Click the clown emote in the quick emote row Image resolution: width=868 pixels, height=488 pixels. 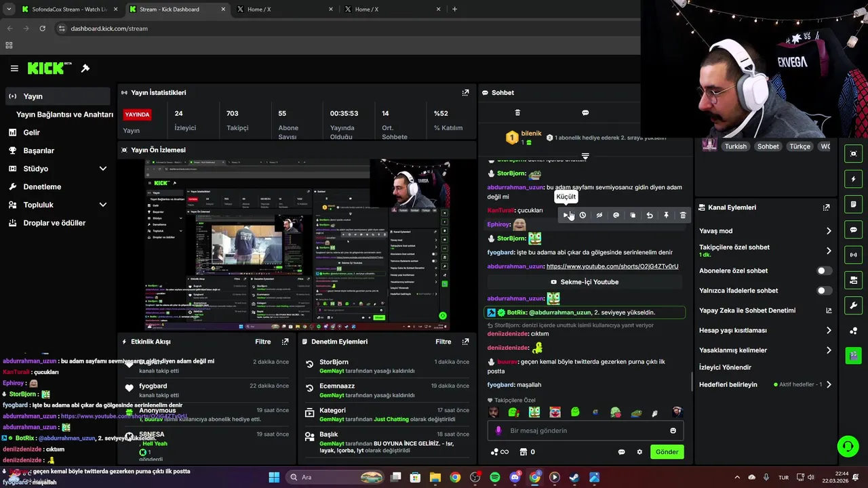[555, 412]
